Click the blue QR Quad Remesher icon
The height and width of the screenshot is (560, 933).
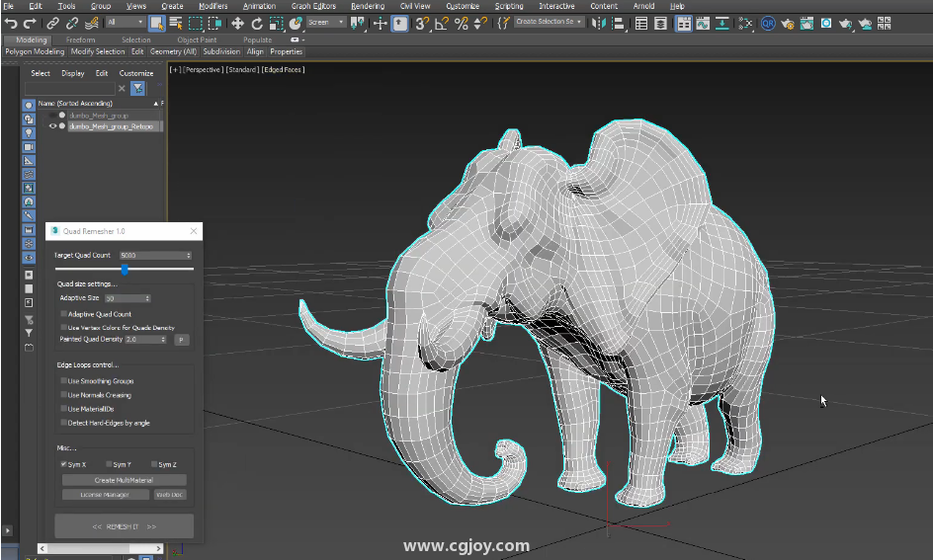tap(768, 23)
